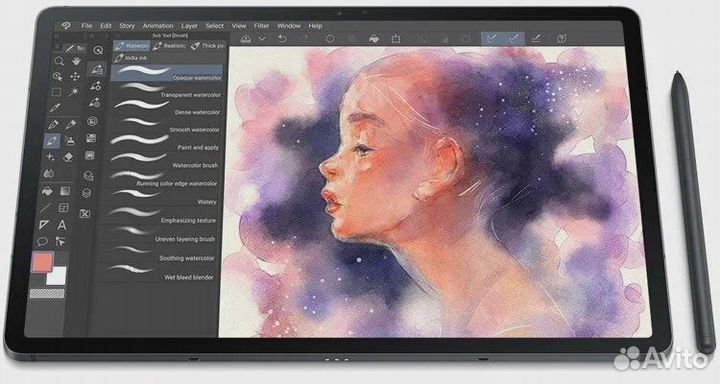The height and width of the screenshot is (384, 720).
Task: Select the Auto select magic wand
Action: pos(73,92)
